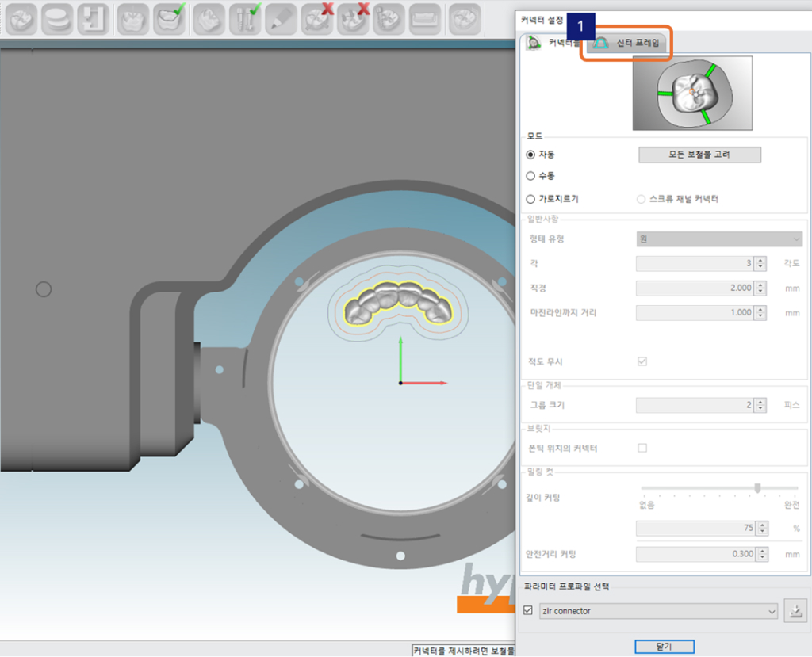Image resolution: width=812 pixels, height=657 pixels.
Task: Enable the 폰틱 위치의 커넥터 checkbox
Action: point(642,449)
